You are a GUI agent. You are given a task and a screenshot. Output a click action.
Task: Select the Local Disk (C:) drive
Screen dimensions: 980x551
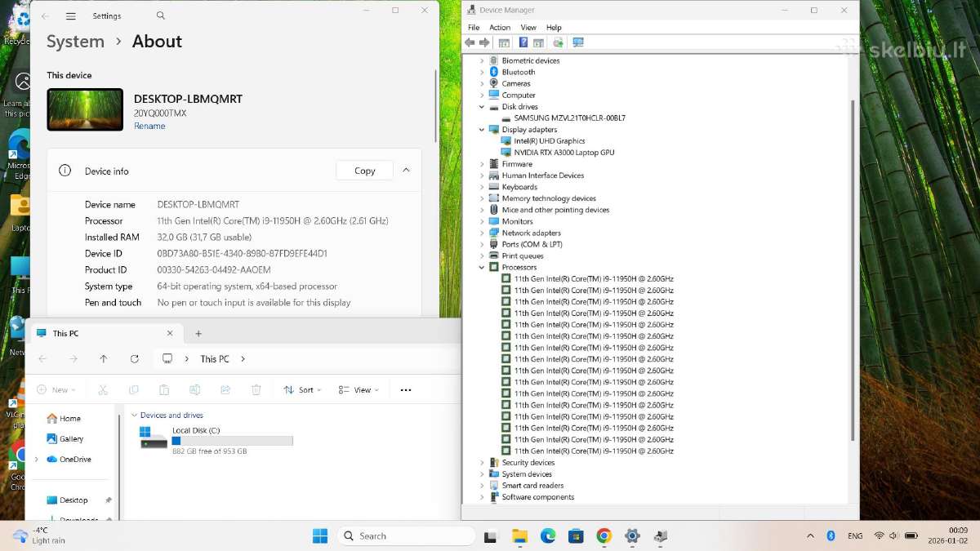coord(216,440)
